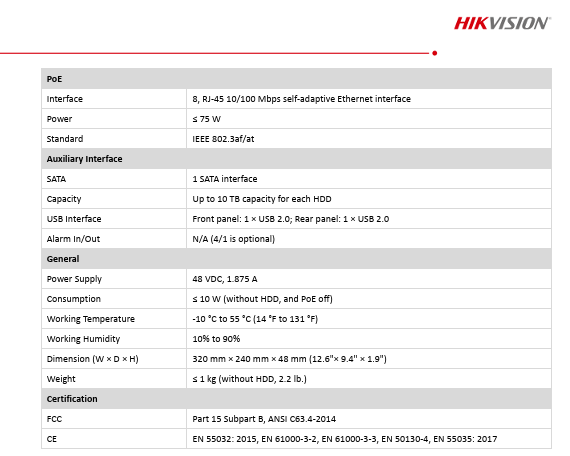The image size is (570, 456).
Task: Select 'Part 15 Subpart B, ANSI C63.4-2014'
Action: (264, 419)
